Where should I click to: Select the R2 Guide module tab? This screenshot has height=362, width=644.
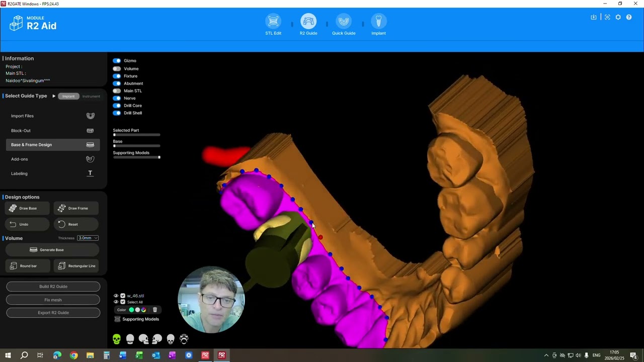click(x=308, y=25)
